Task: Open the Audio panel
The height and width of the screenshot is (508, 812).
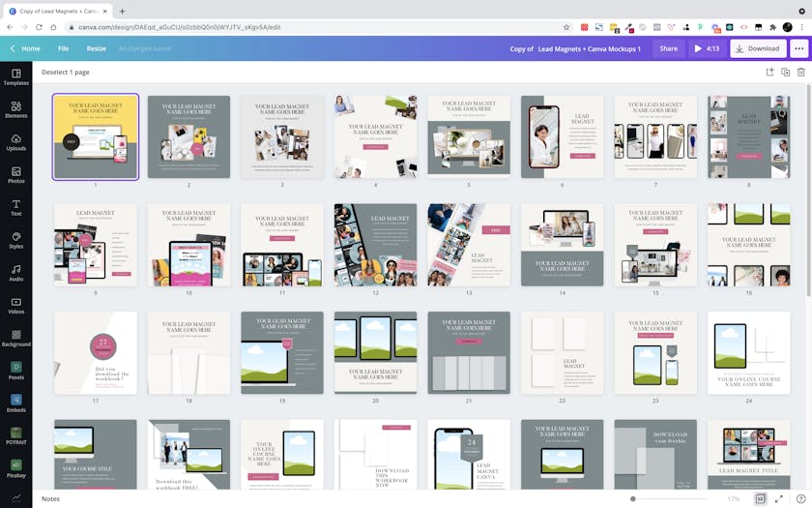Action: click(15, 273)
